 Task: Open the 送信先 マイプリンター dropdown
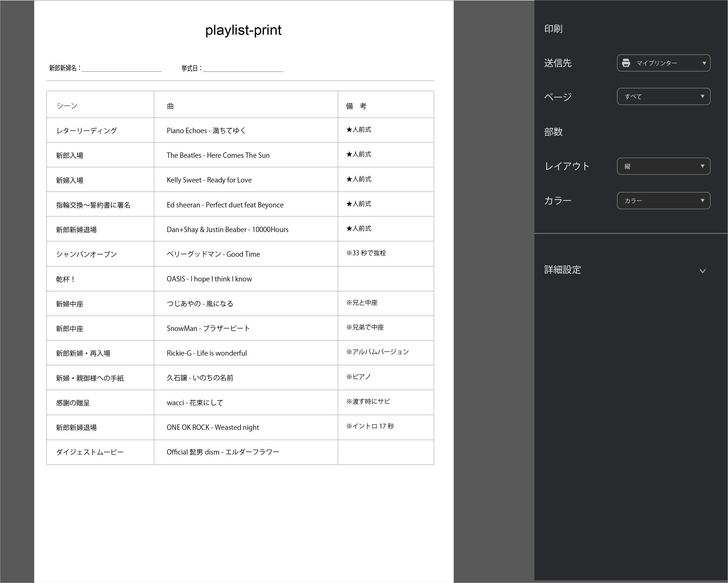pos(664,63)
